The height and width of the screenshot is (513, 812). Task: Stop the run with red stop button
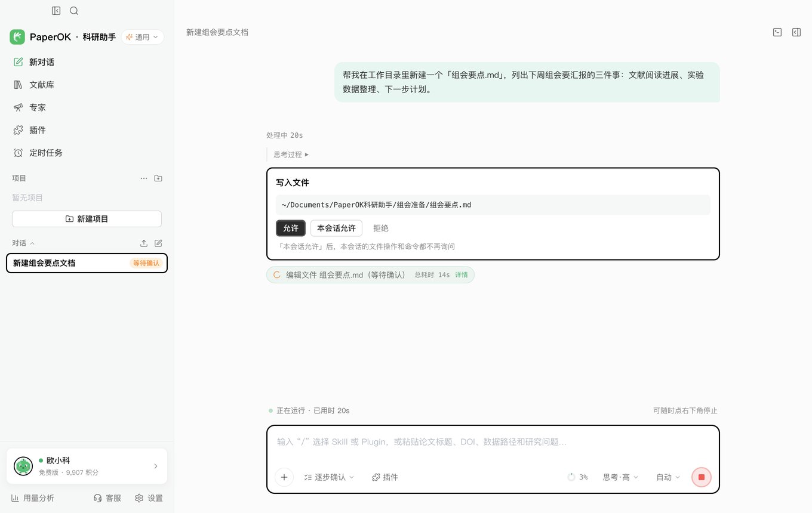pos(702,477)
